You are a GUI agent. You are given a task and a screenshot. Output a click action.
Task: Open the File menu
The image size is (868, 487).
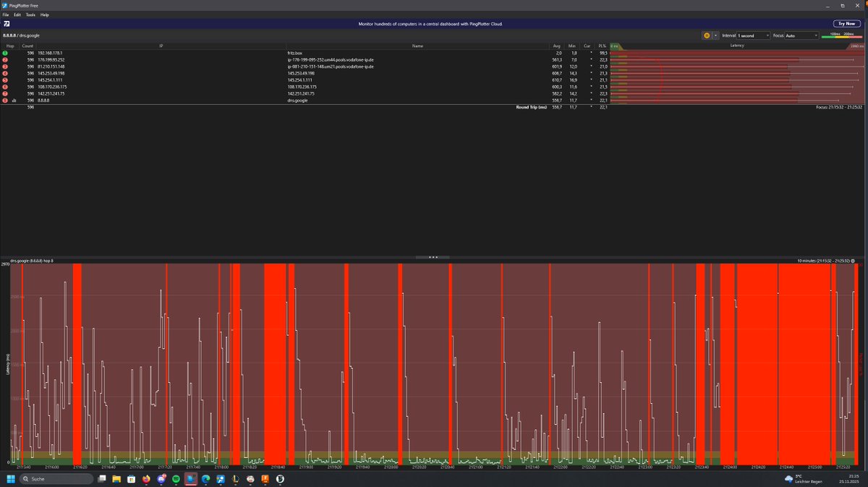(x=6, y=14)
